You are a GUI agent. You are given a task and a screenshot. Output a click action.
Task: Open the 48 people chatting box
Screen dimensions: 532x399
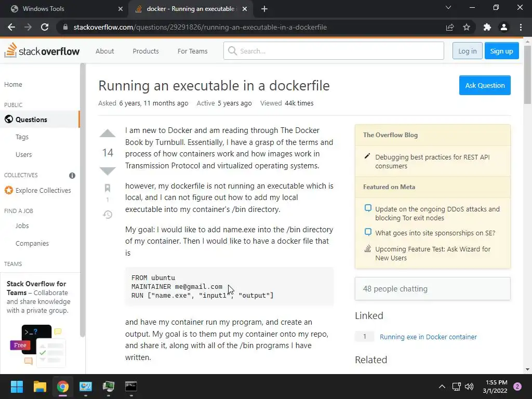pyautogui.click(x=433, y=289)
